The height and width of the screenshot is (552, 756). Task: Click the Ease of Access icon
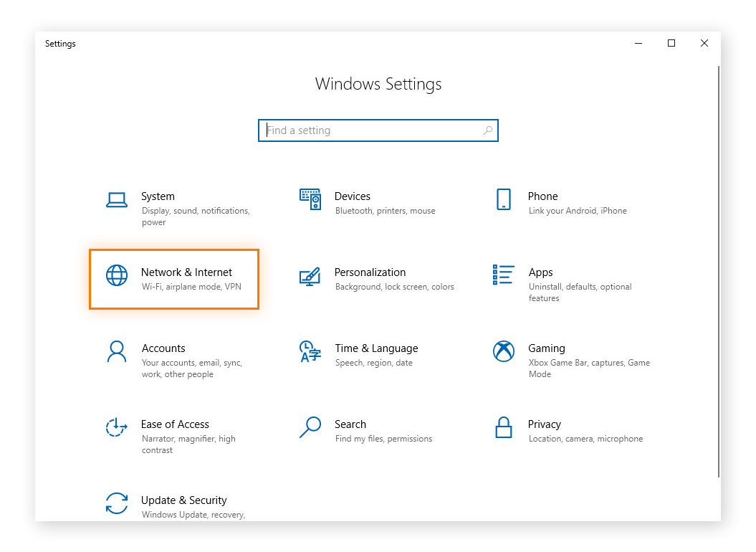pos(117,427)
